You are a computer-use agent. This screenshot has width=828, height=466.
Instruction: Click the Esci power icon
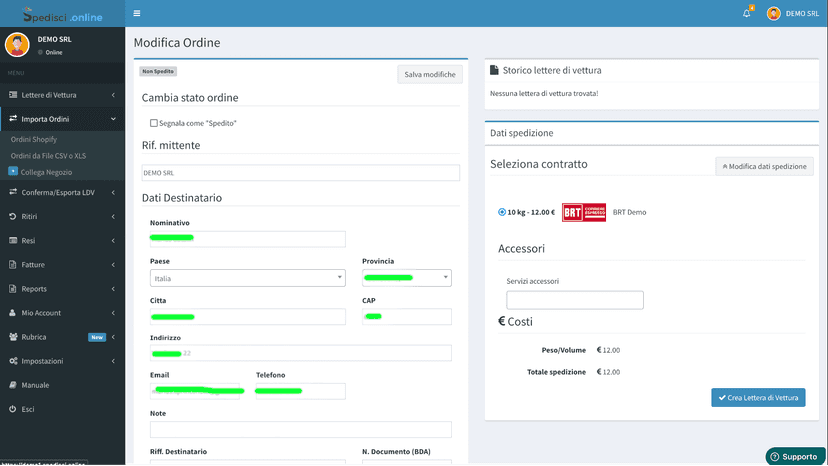pos(13,409)
